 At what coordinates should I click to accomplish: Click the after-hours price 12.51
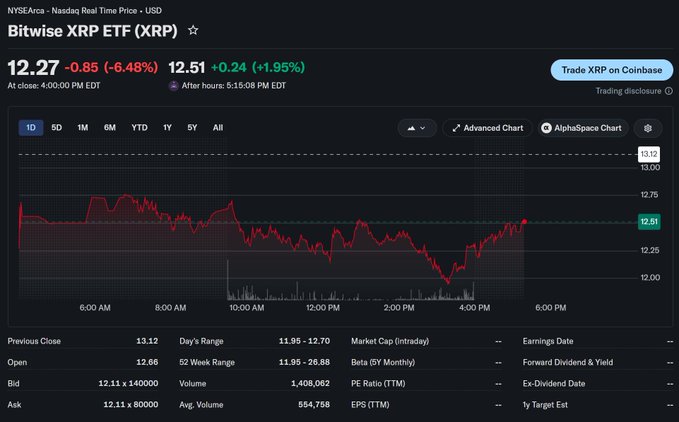187,68
